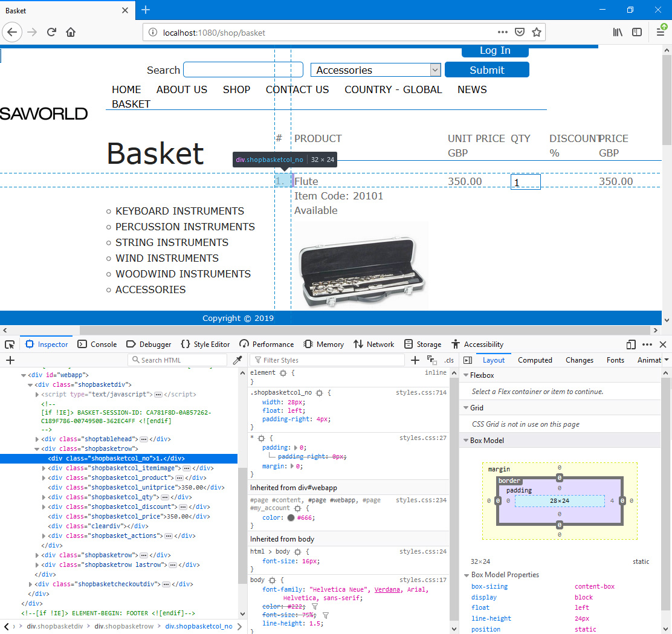Open color picker swatch for #666

291,518
